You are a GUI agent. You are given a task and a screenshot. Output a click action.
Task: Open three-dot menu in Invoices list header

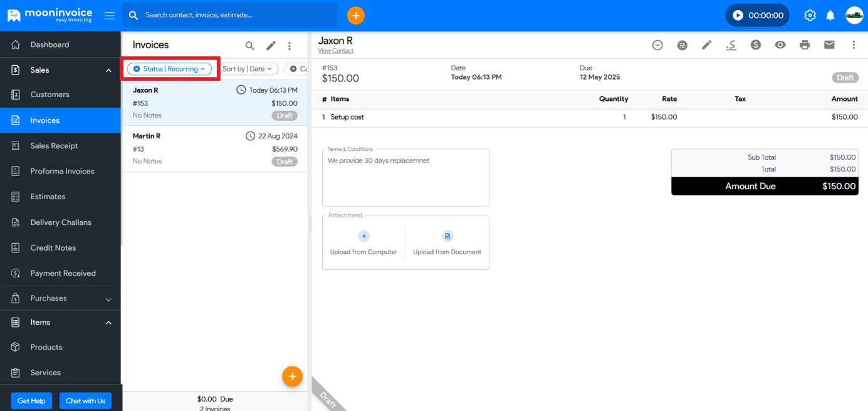pyautogui.click(x=290, y=46)
